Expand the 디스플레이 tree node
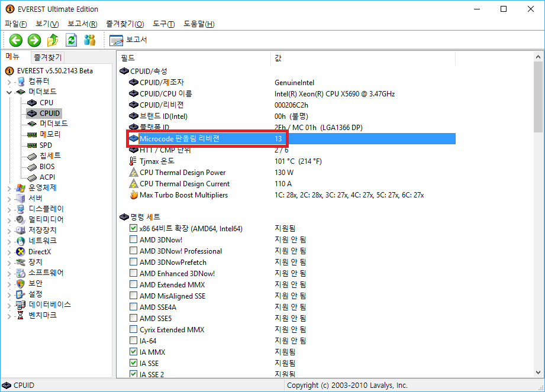 pyautogui.click(x=9, y=209)
